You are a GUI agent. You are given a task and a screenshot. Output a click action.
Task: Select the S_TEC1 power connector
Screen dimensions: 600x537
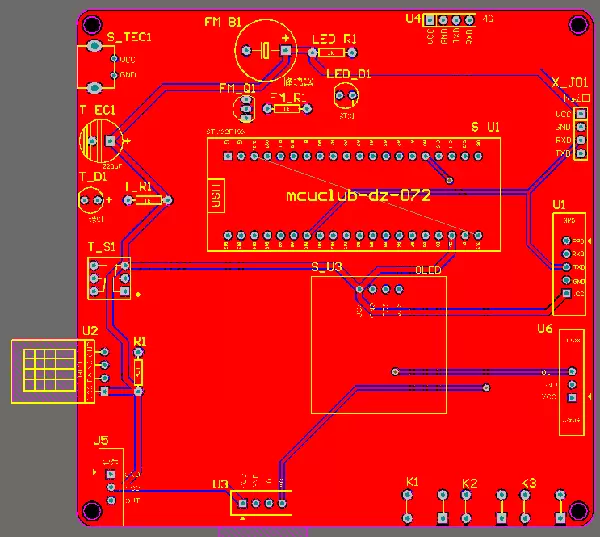(x=97, y=67)
